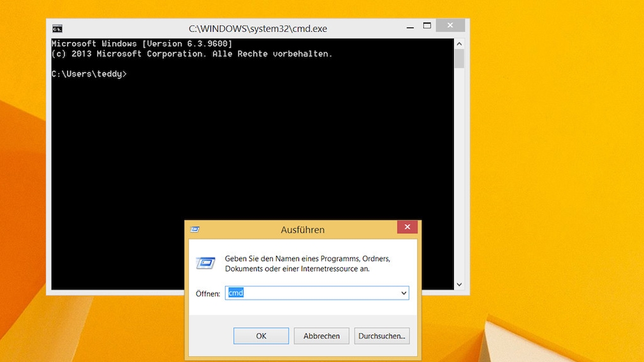
Task: Cancel with the Abbrechen button
Action: tap(321, 336)
